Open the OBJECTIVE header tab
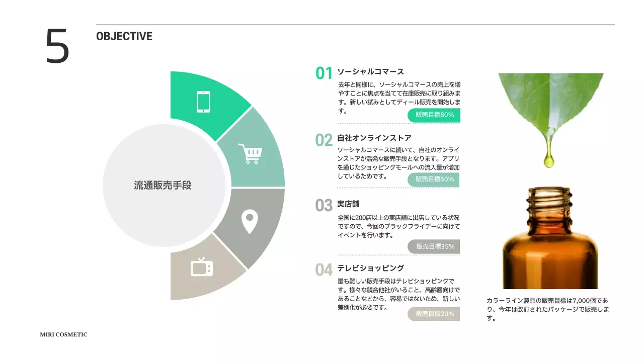Image resolution: width=644 pixels, height=362 pixels. coord(124,36)
